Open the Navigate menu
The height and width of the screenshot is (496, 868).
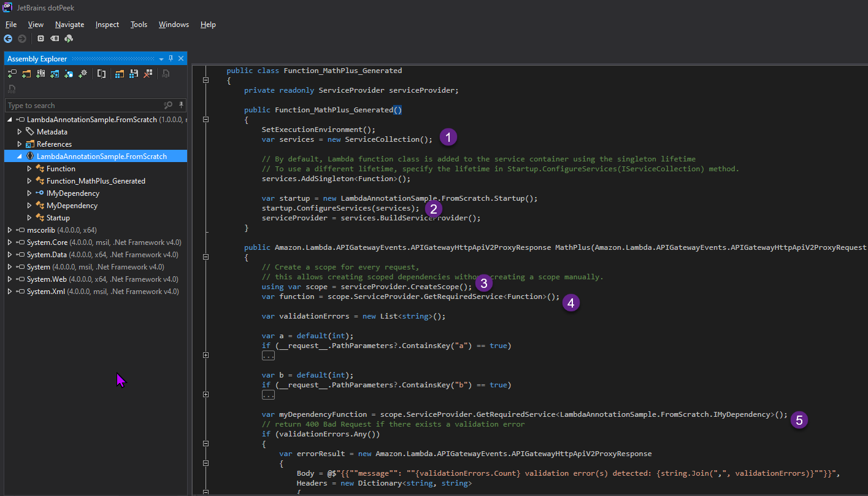tap(69, 25)
